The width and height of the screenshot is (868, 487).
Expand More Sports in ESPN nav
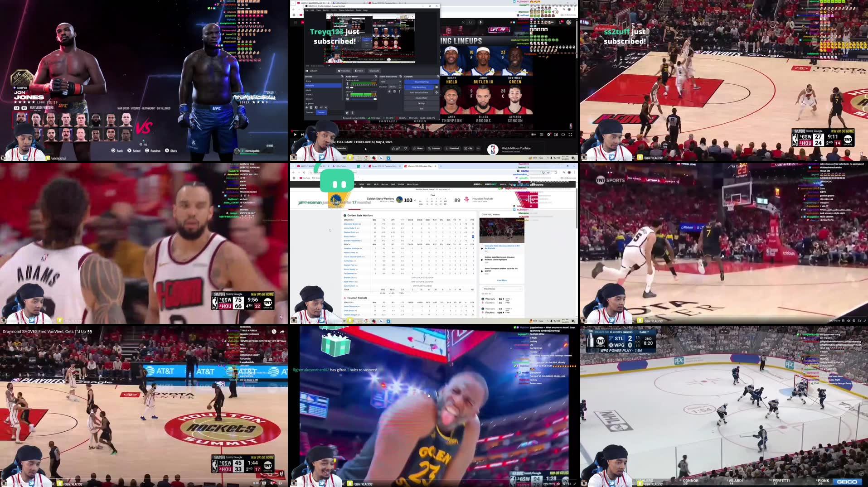[x=412, y=184]
